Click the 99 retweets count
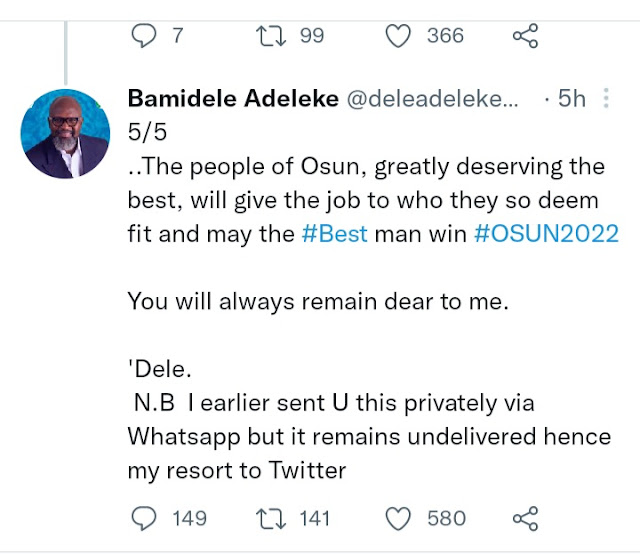Image resolution: width=640 pixels, height=554 pixels. [312, 36]
